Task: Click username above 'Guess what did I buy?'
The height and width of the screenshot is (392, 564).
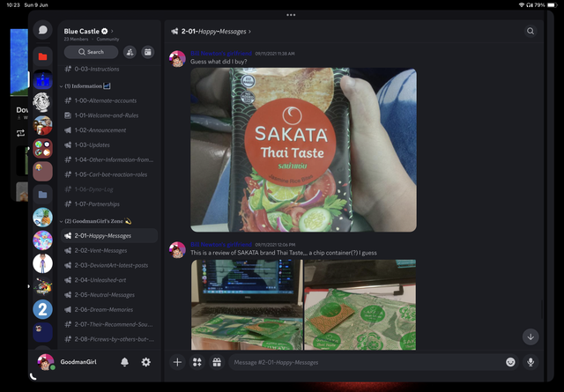Action: pos(221,54)
